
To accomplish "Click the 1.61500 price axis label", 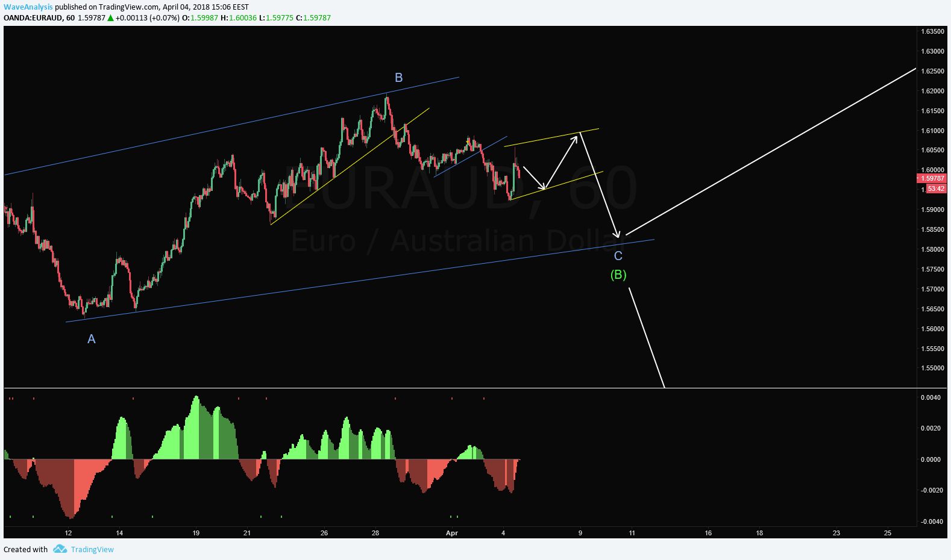I will (932, 111).
